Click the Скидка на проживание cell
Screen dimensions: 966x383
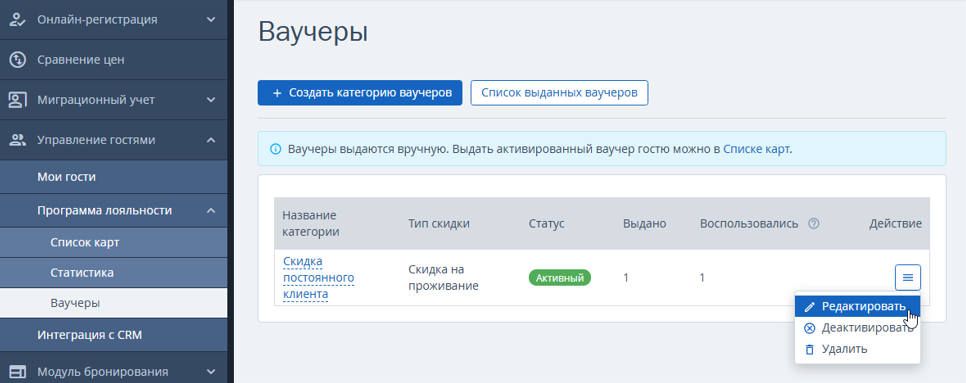443,278
